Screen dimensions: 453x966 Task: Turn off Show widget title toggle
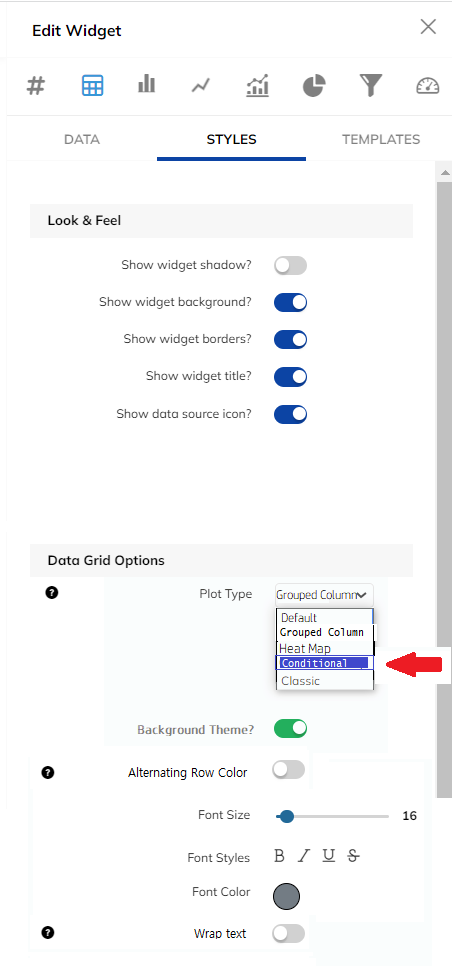[x=290, y=376]
